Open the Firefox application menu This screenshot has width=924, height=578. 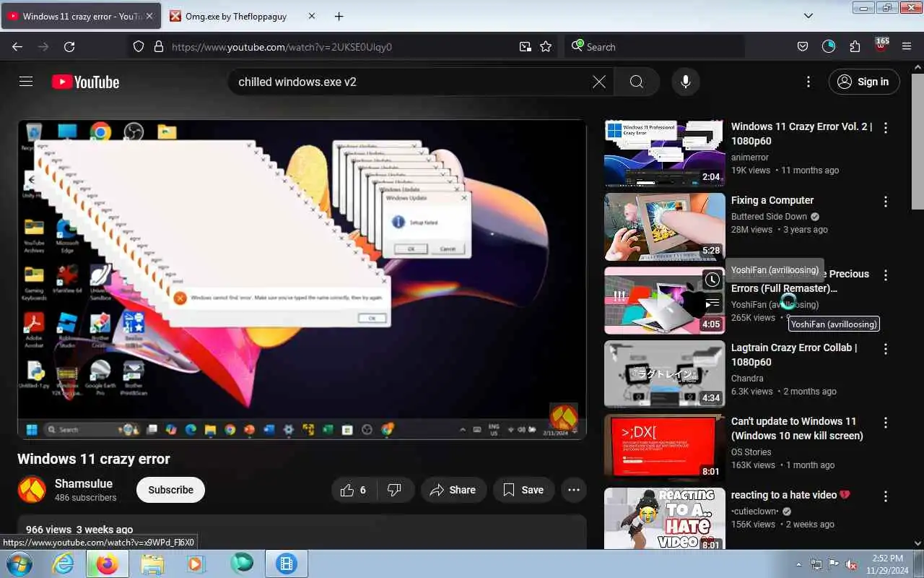coord(907,46)
